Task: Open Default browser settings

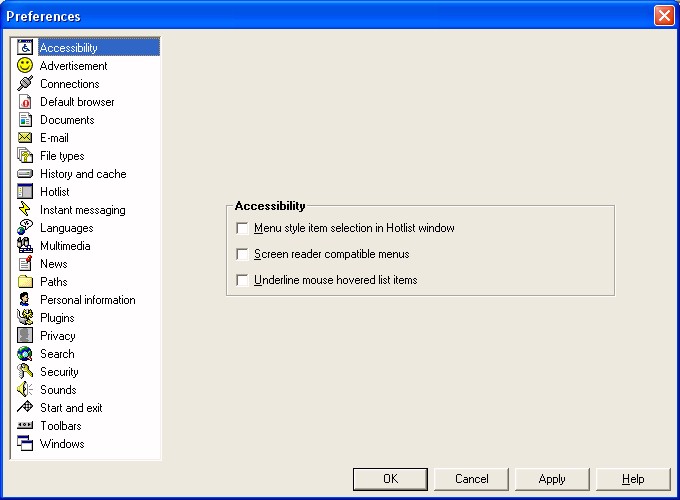Action: 77,102
